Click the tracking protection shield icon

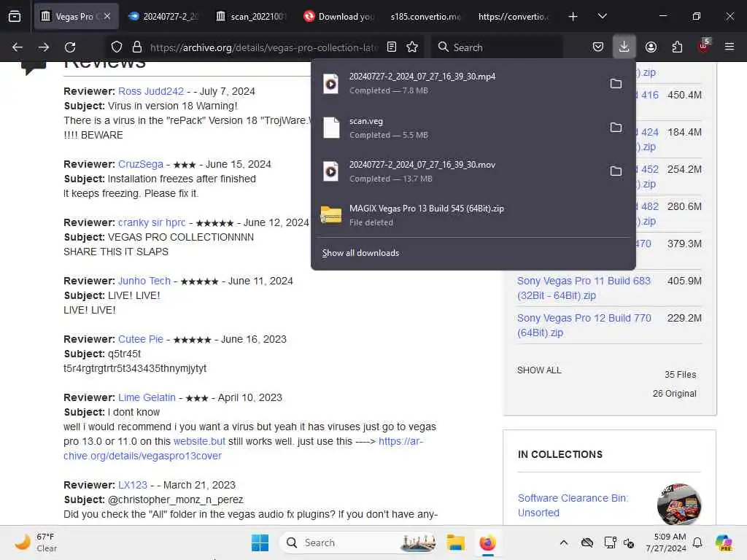pyautogui.click(x=116, y=47)
